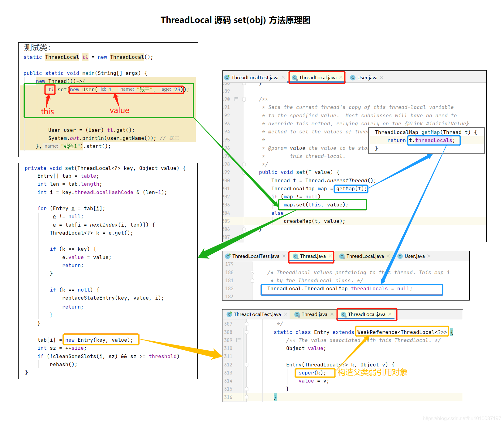Collapse the Entry class fold at line 308
This screenshot has height=424, width=504.
coord(247,332)
